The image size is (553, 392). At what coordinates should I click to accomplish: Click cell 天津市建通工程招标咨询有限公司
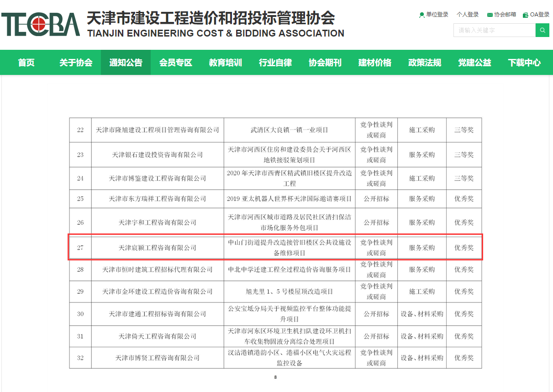point(158,314)
